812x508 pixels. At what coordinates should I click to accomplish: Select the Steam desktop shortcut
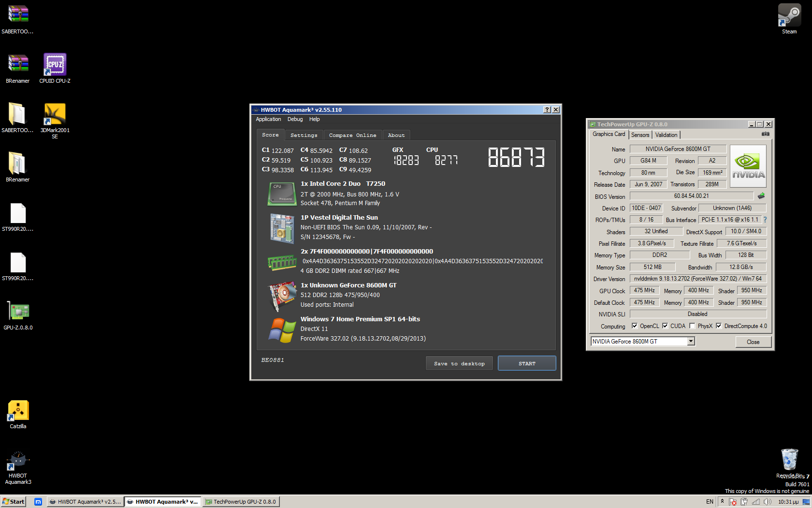(x=789, y=19)
